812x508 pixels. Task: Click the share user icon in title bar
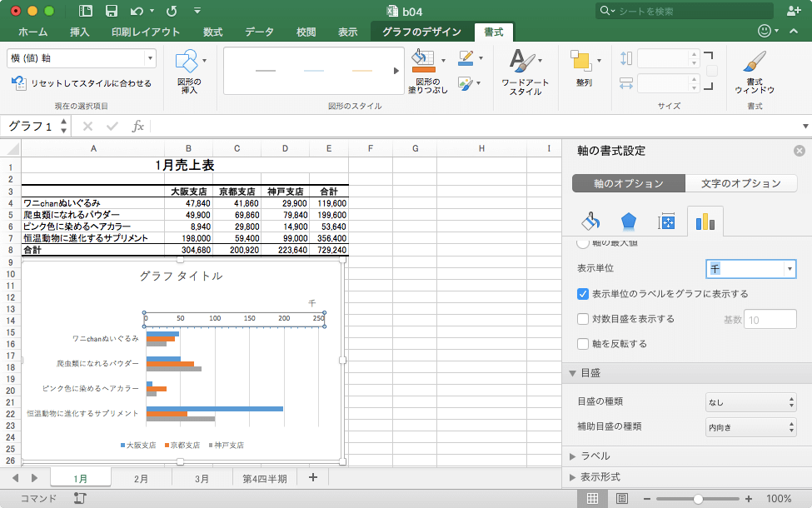(794, 10)
